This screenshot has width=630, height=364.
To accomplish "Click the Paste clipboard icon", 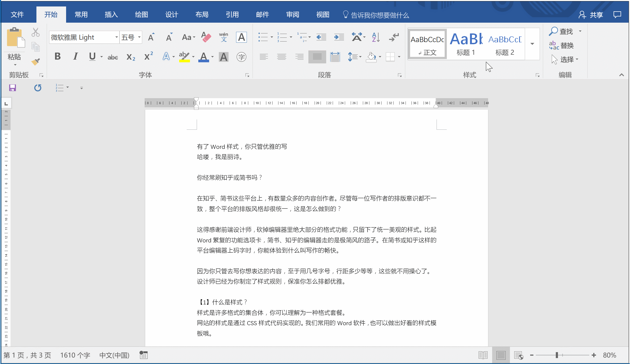I will point(16,37).
